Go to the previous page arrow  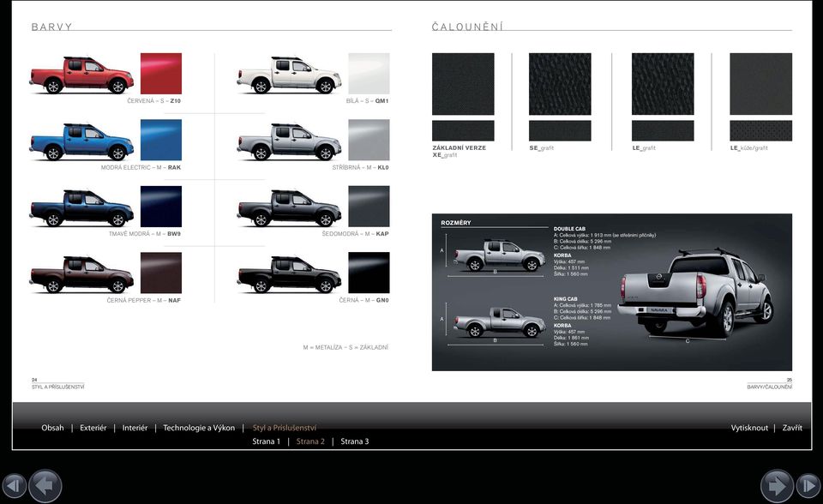(45, 486)
